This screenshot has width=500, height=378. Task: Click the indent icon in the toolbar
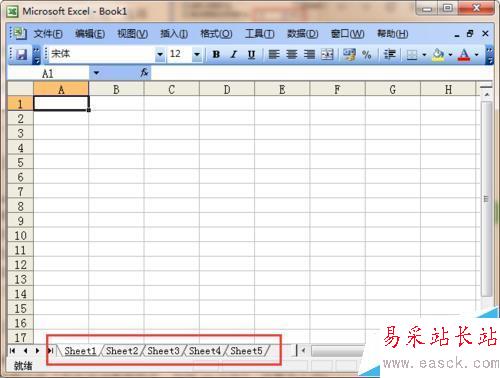pyautogui.click(x=389, y=54)
